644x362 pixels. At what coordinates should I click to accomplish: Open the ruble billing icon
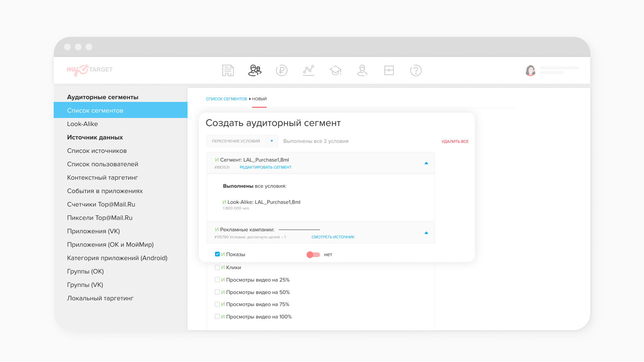pos(281,70)
